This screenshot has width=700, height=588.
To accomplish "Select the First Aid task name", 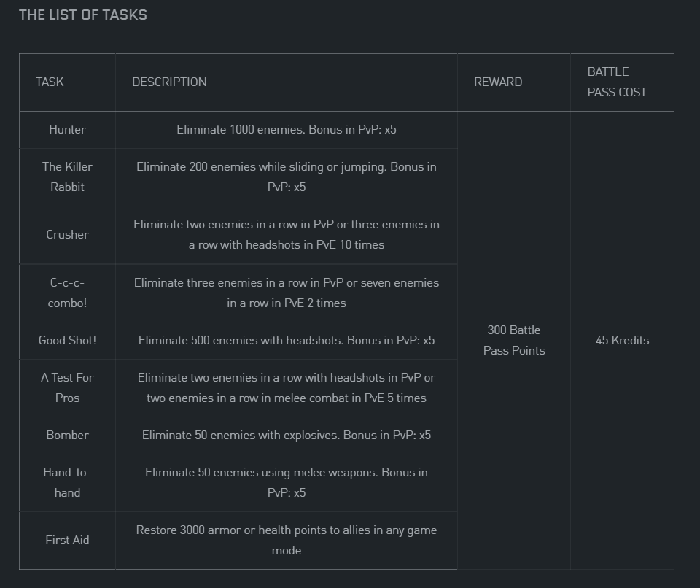I will (x=67, y=540).
